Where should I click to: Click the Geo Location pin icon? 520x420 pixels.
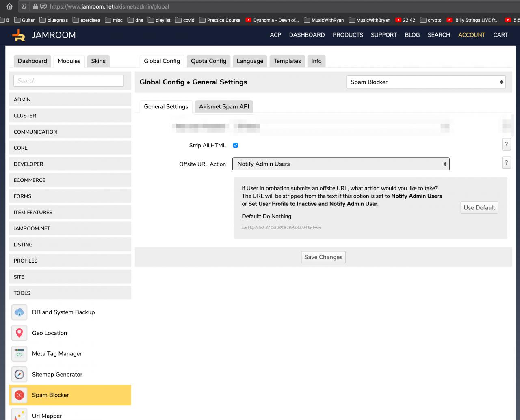point(19,333)
